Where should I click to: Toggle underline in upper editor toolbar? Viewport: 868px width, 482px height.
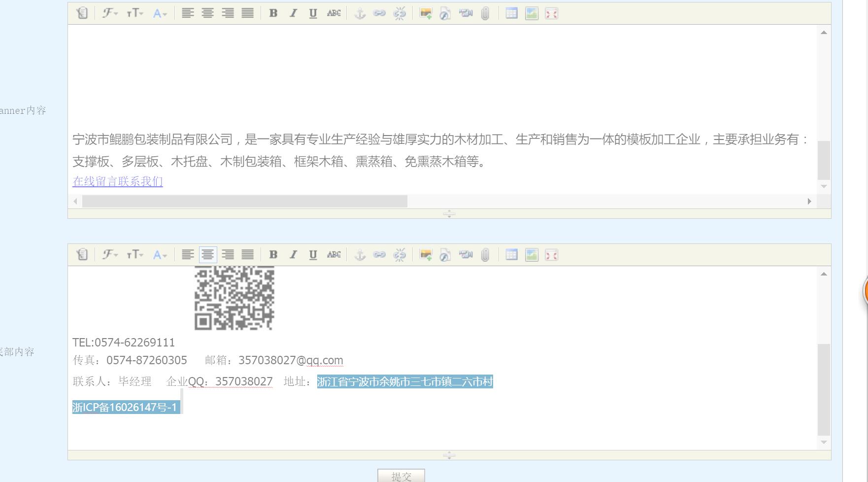313,13
